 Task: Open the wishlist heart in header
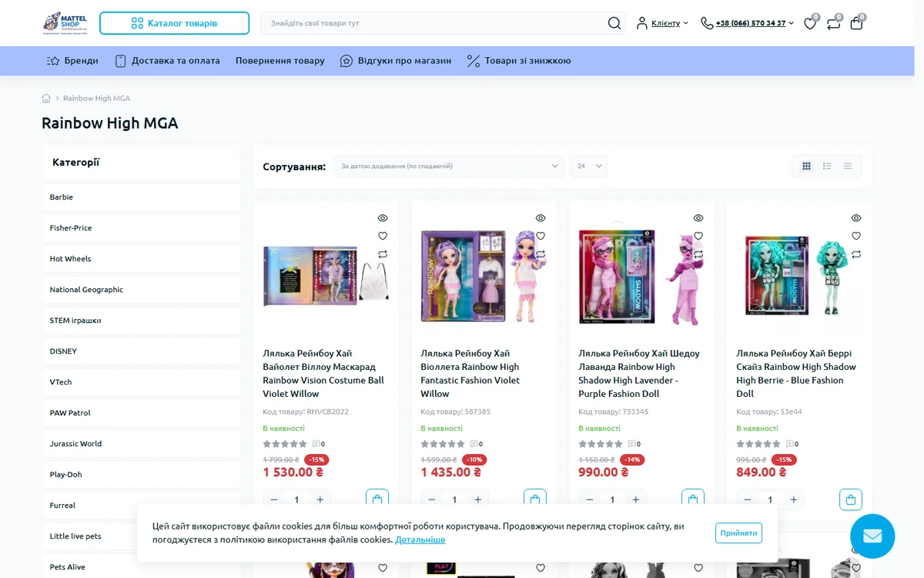[810, 24]
